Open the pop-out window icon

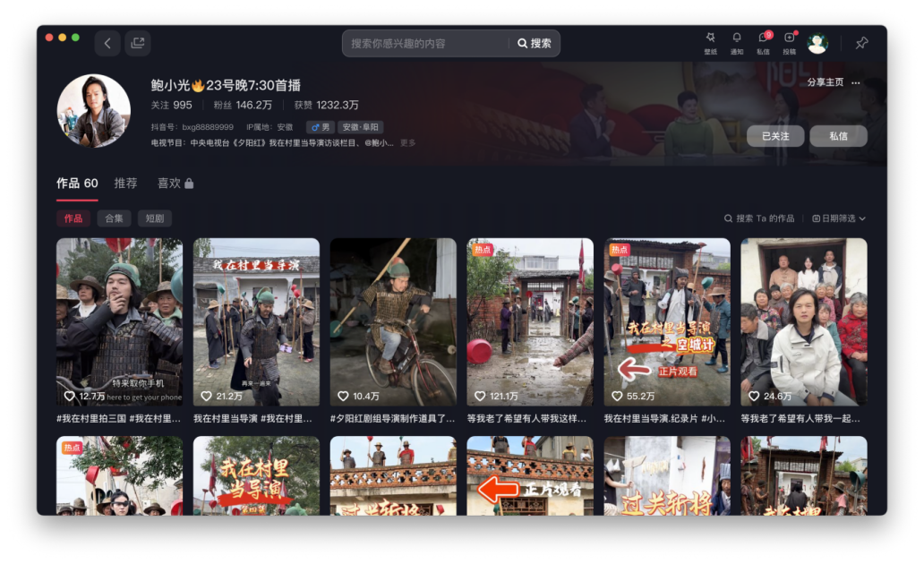(137, 43)
